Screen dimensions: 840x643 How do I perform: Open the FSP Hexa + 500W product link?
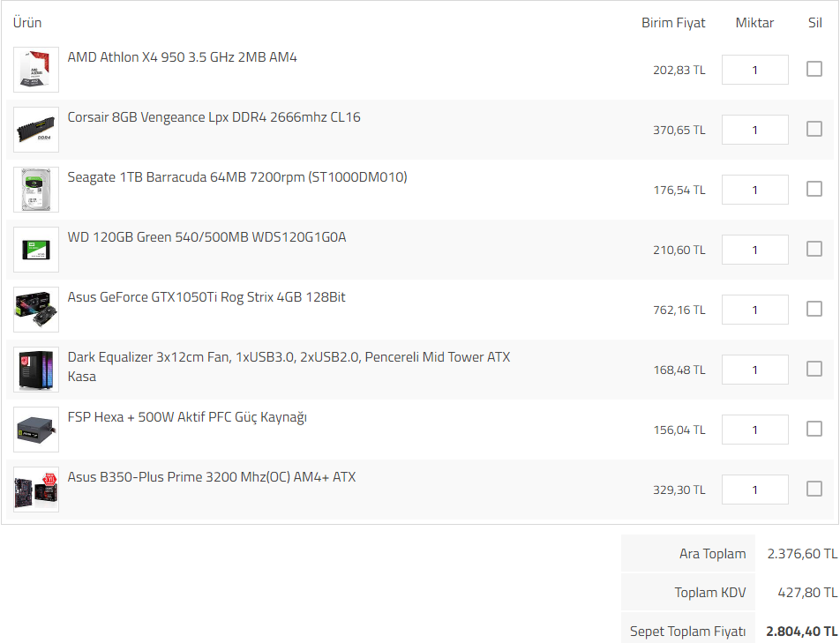point(187,417)
